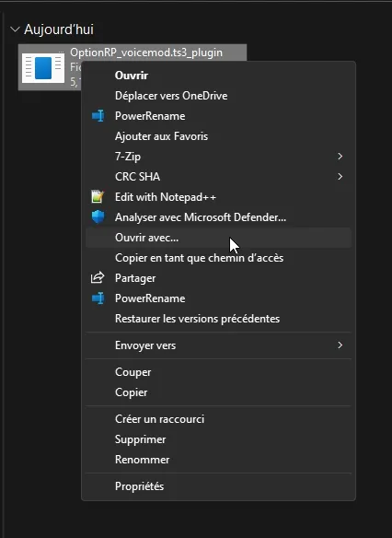Viewport: 392px width, 538px height.
Task: Open the 7-Zip menu entry
Action: coord(218,157)
